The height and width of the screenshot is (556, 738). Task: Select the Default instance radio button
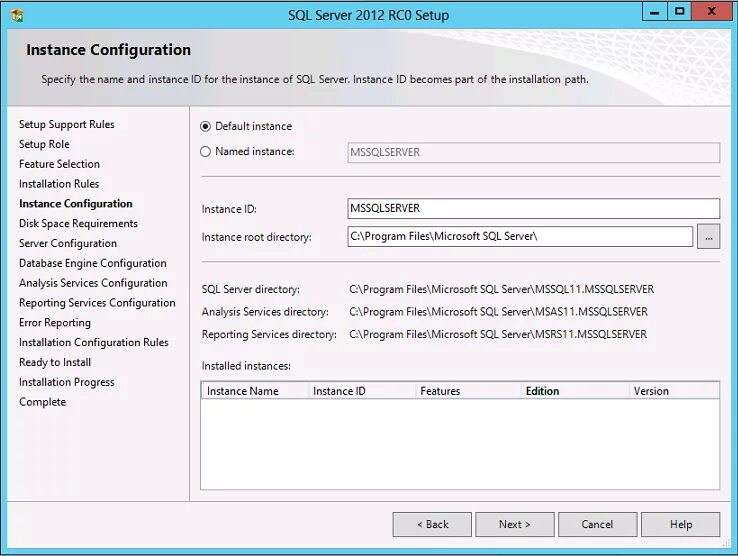(x=205, y=126)
